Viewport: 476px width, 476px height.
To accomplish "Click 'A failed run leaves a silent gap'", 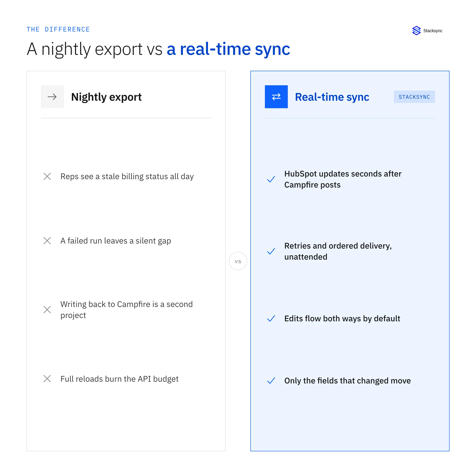I will (116, 241).
